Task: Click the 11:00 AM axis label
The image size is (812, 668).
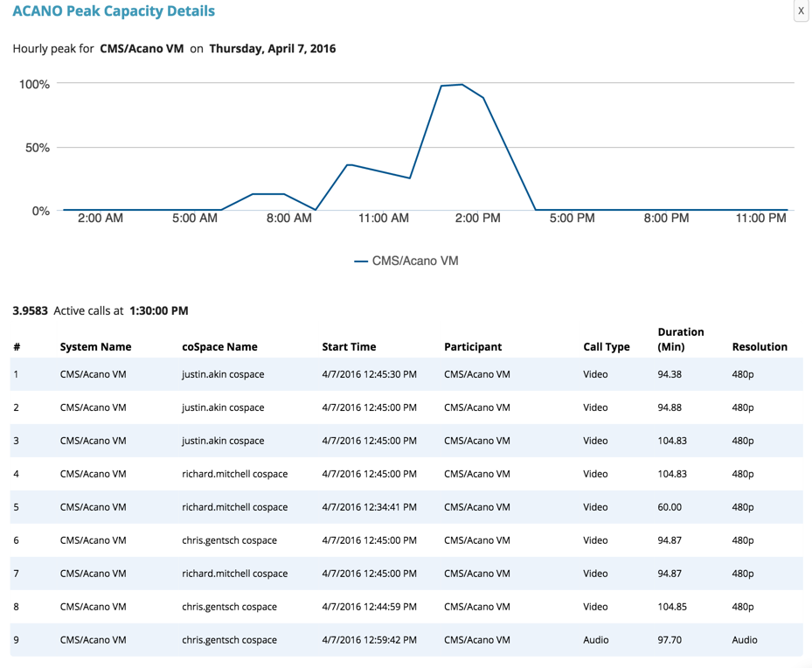Action: pyautogui.click(x=383, y=218)
